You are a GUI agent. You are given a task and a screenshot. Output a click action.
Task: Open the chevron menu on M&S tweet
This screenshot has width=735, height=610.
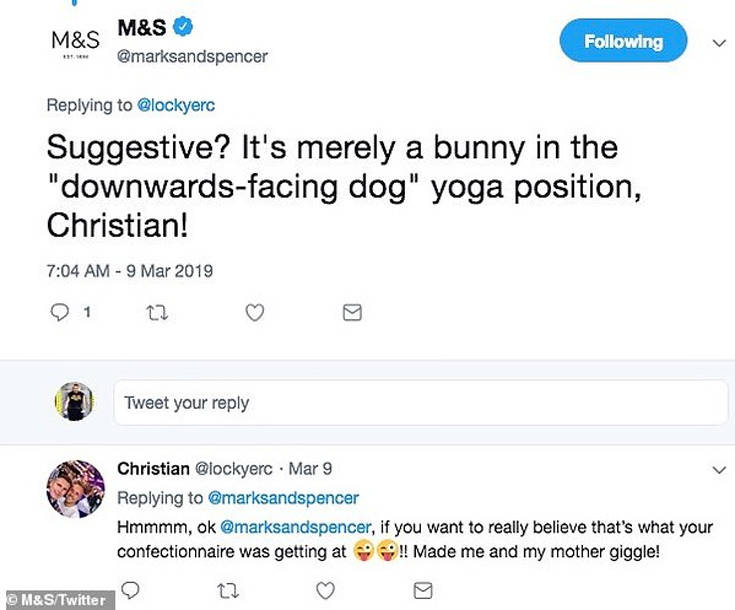[717, 43]
